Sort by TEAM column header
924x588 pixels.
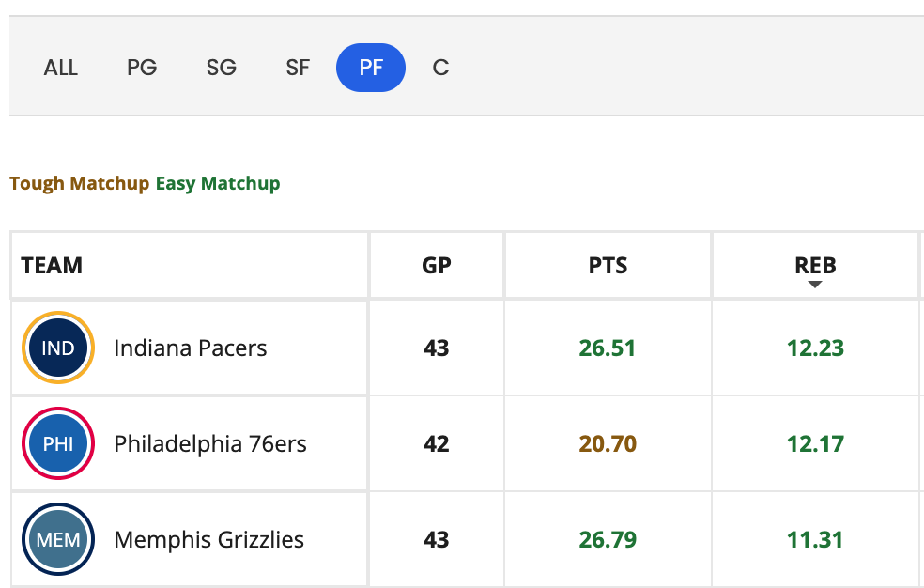click(52, 265)
